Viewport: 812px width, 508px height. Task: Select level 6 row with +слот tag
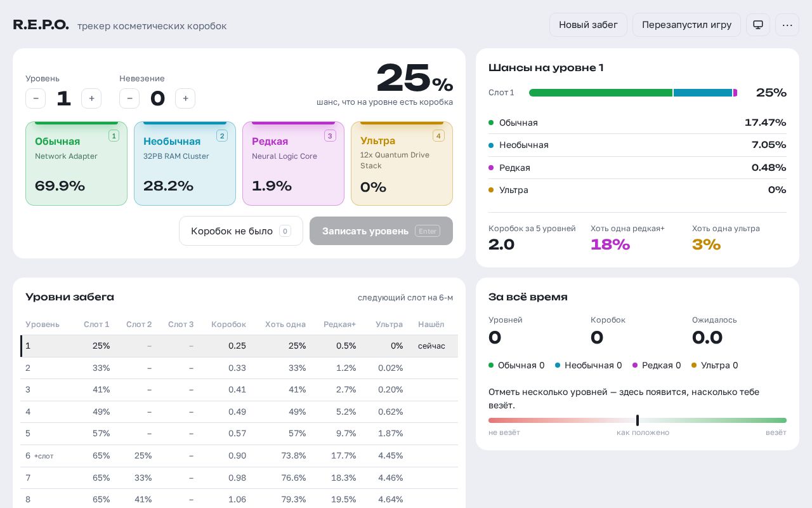click(239, 455)
